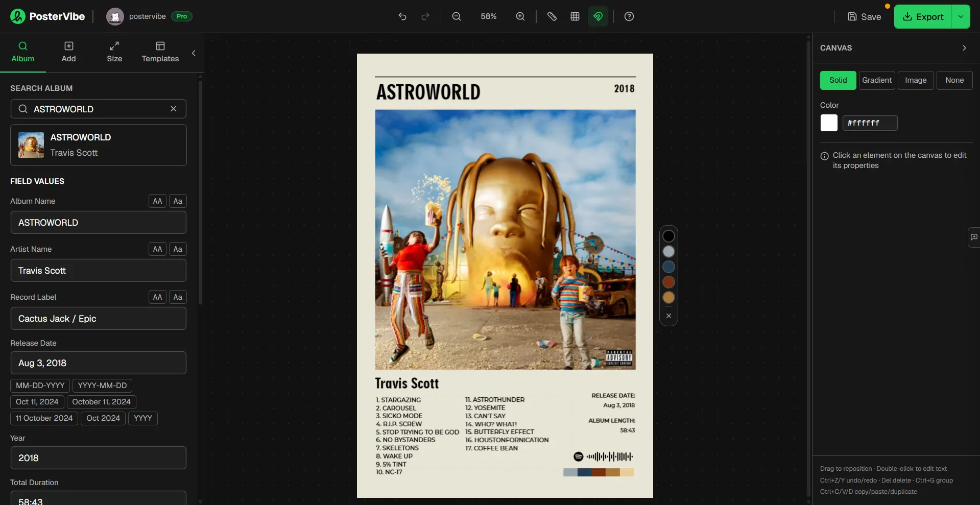Zoom out of the canvas
Image resolution: width=980 pixels, height=505 pixels.
[x=457, y=16]
